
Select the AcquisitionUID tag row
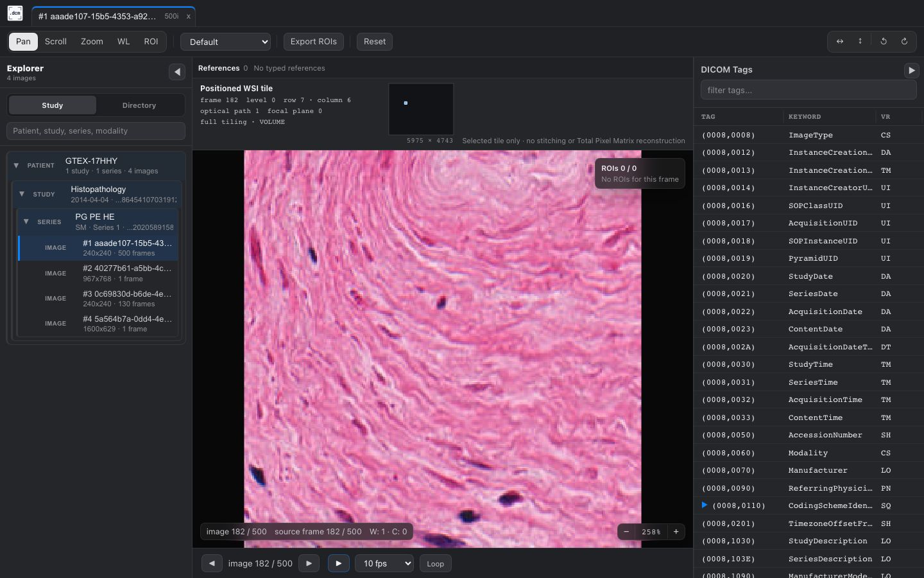[809, 223]
